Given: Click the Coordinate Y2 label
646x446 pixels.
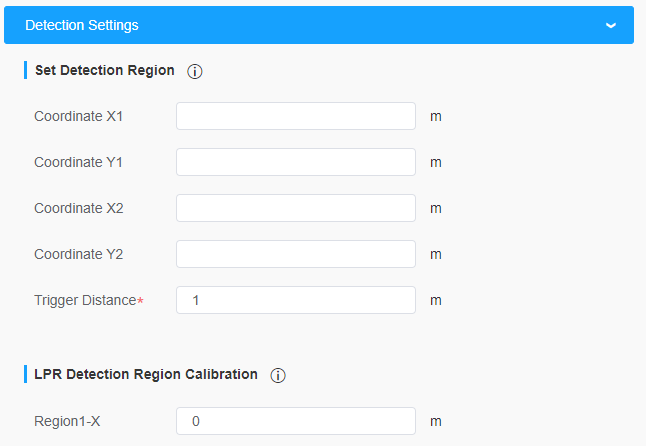Looking at the screenshot, I should pyautogui.click(x=78, y=254).
